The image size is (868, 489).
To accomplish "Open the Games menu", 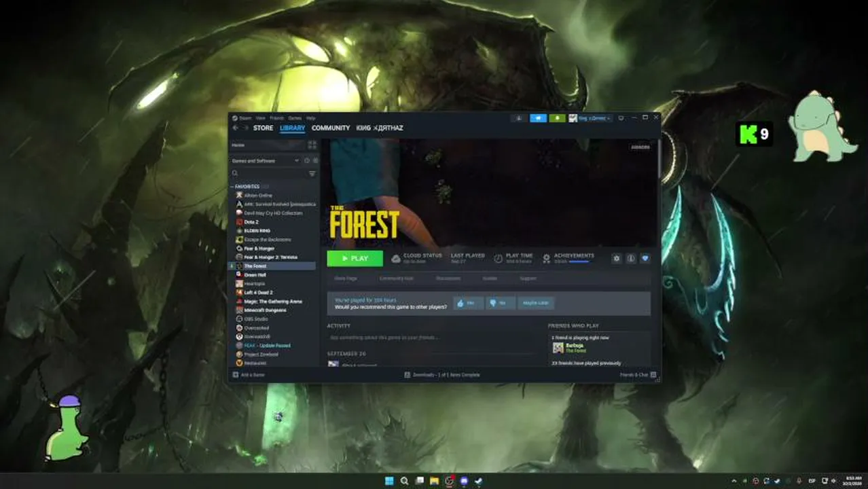I will pos(295,118).
